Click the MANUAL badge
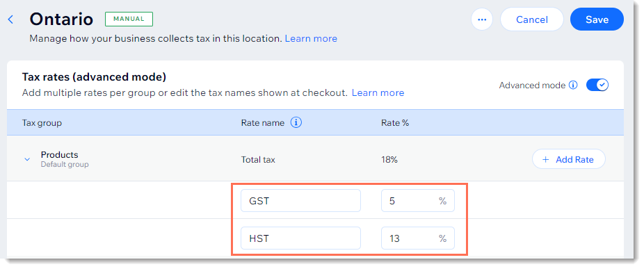The height and width of the screenshot is (269, 644). click(x=129, y=19)
